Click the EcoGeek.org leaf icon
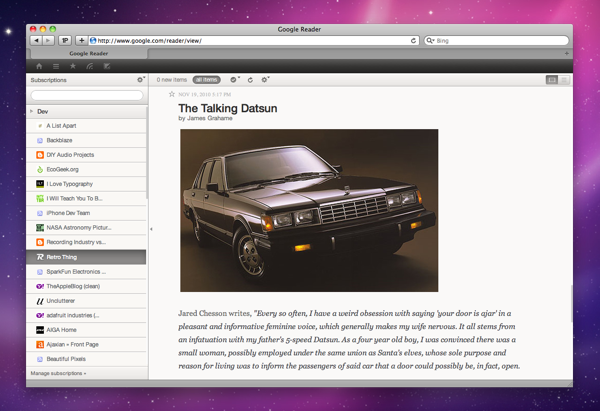 coord(40,170)
